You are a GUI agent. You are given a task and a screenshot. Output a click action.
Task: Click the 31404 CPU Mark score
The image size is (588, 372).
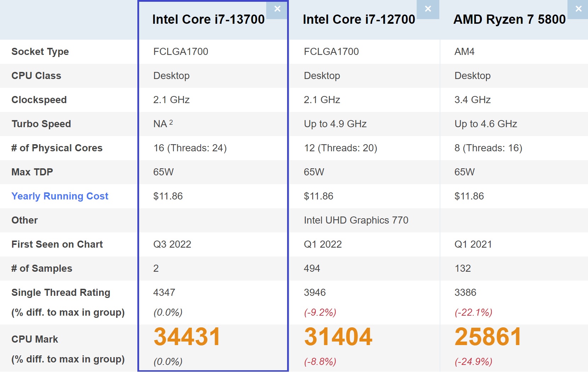tap(338, 337)
